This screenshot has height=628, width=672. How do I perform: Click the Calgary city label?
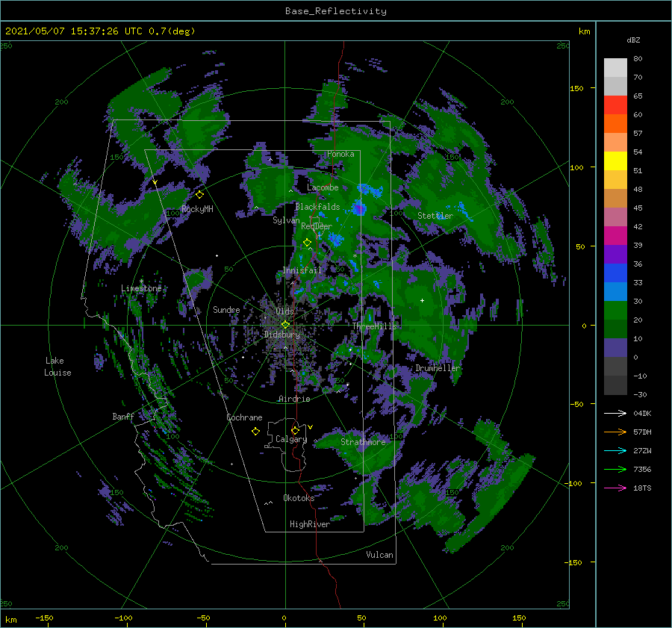tap(291, 439)
